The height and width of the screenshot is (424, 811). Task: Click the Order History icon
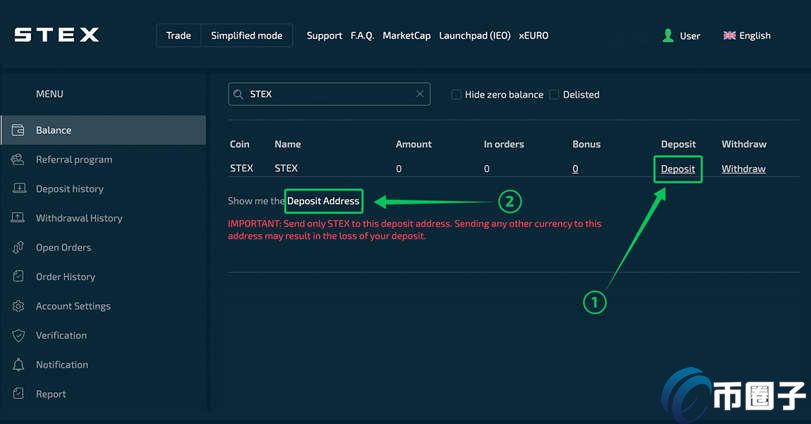coord(18,276)
